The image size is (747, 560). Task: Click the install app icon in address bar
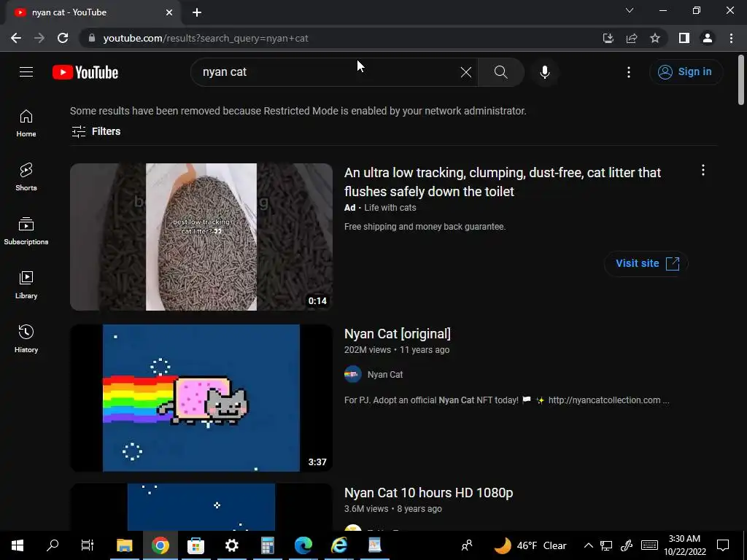coord(608,38)
